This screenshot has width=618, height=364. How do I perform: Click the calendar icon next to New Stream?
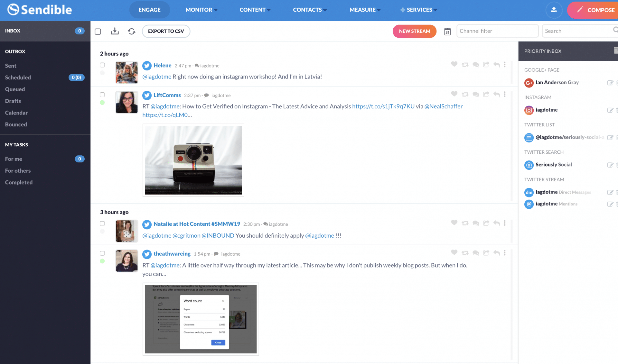[x=447, y=31]
